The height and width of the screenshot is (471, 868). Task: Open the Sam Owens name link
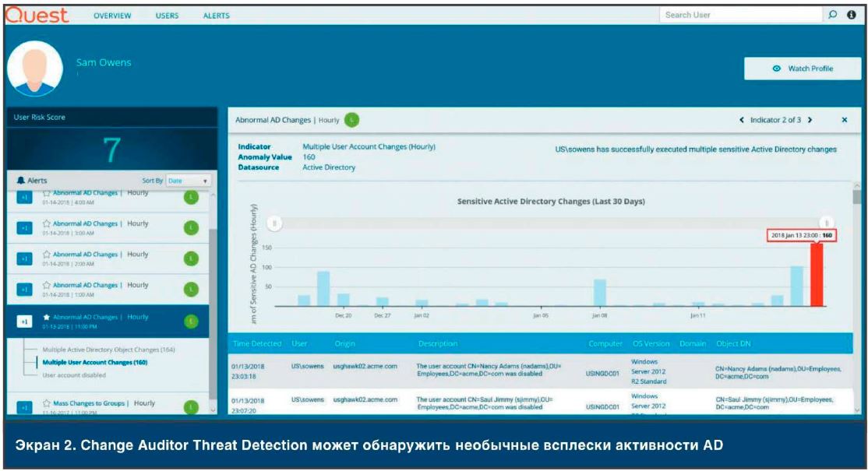(104, 62)
